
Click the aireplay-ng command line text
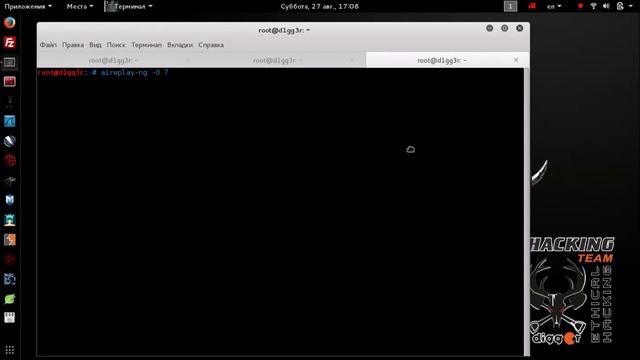pos(134,73)
